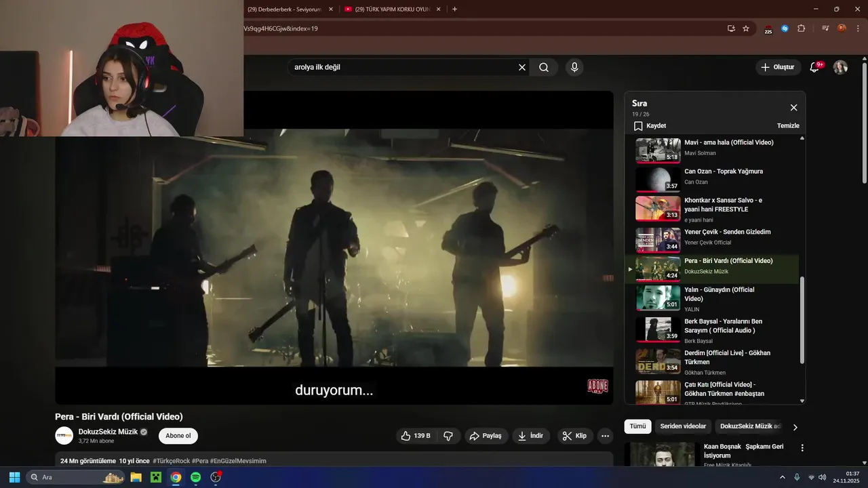Play Berk Baysal - Yaralarını Ben Sarayım
This screenshot has width=868, height=488.
tap(712, 329)
